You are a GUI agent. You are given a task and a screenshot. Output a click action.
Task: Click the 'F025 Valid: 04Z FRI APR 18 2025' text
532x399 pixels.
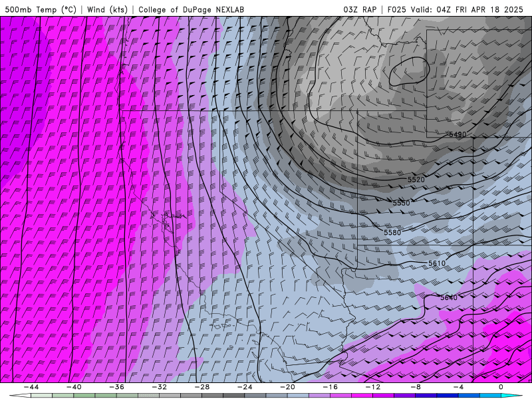(455, 9)
